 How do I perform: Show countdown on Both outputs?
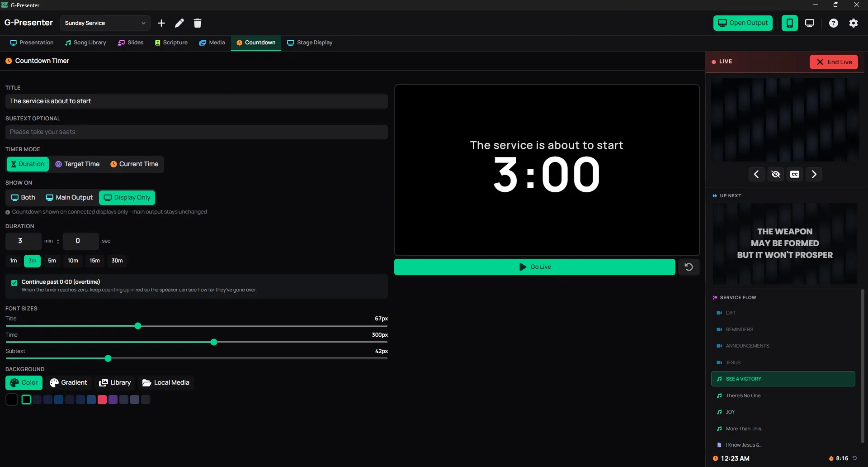pyautogui.click(x=23, y=198)
